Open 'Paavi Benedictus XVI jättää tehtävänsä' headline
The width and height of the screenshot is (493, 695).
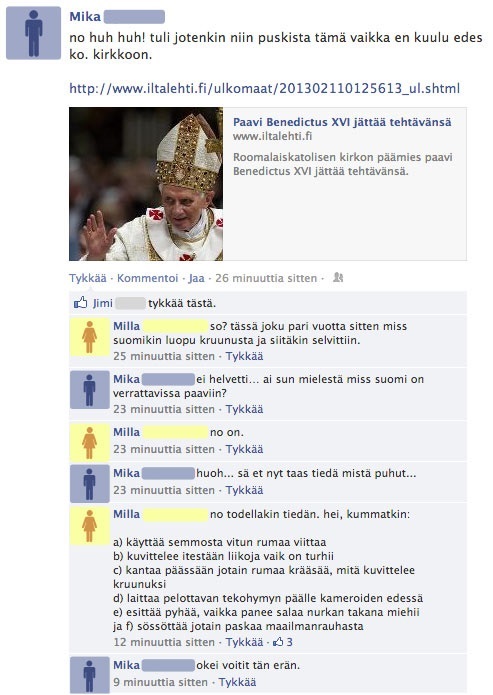(342, 122)
